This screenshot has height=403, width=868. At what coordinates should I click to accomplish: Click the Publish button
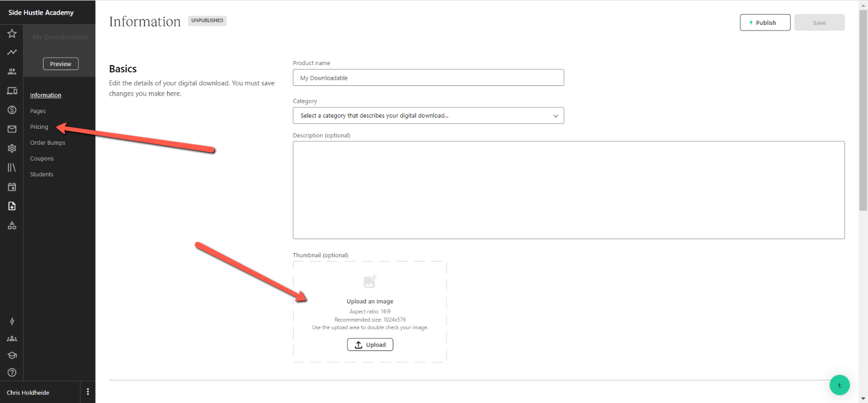pos(765,23)
